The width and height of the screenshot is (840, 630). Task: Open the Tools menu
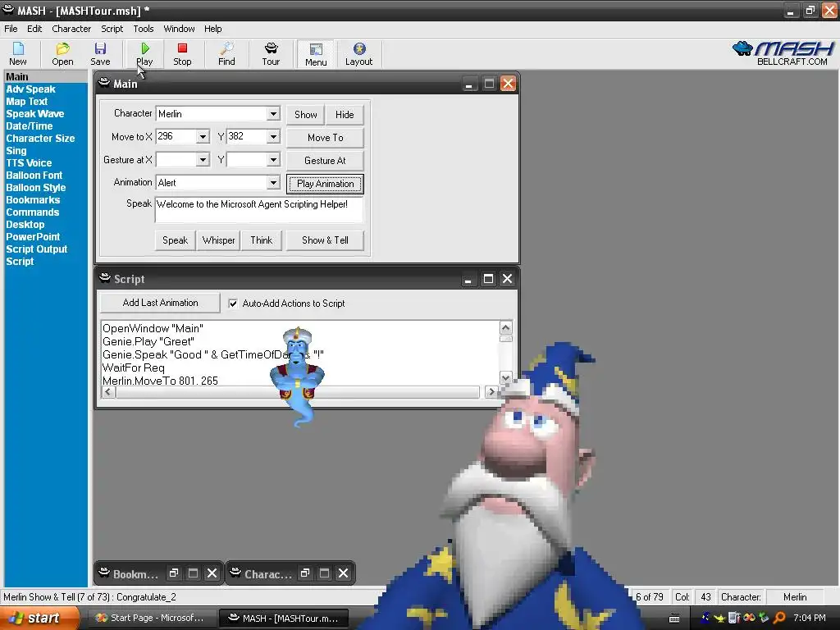143,29
